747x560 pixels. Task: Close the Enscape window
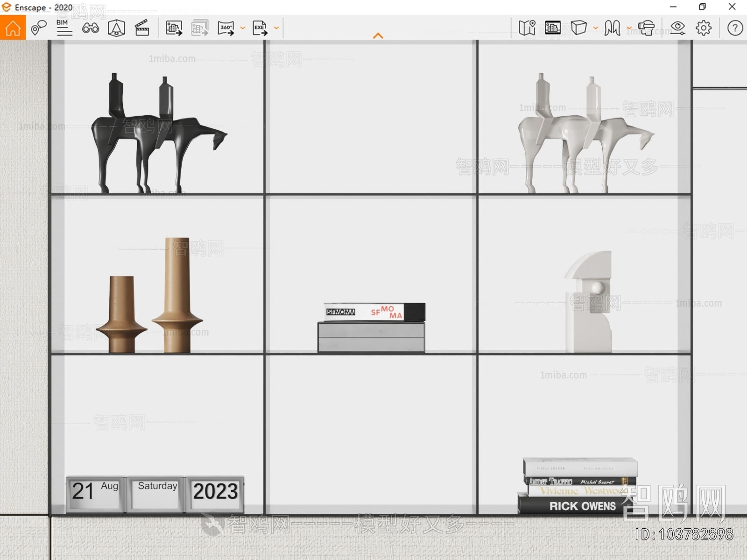coord(732,7)
